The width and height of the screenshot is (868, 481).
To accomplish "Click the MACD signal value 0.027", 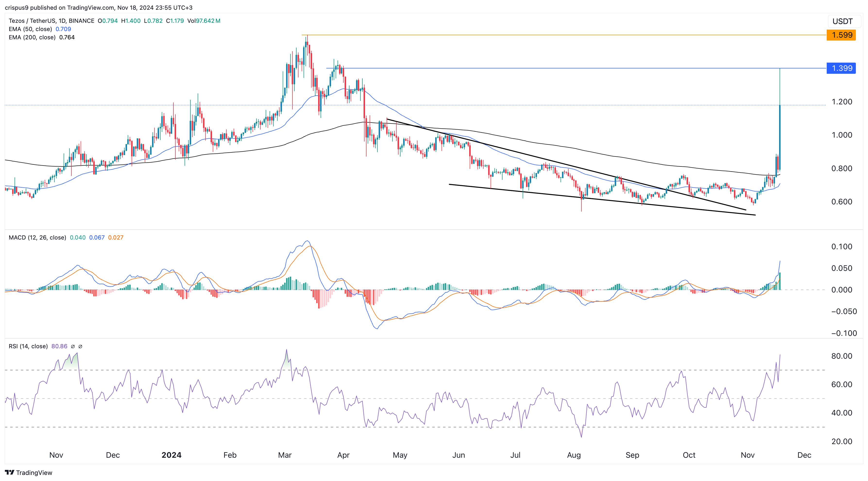I will click(116, 238).
